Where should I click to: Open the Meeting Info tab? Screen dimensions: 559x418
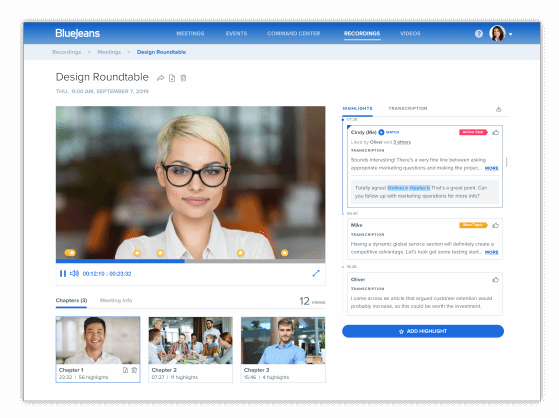tap(116, 300)
